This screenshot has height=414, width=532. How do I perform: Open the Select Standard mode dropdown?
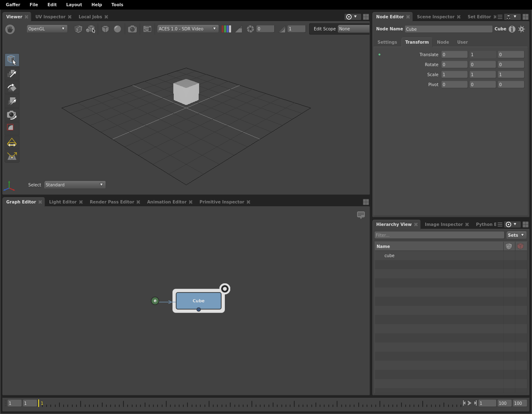pyautogui.click(x=75, y=185)
